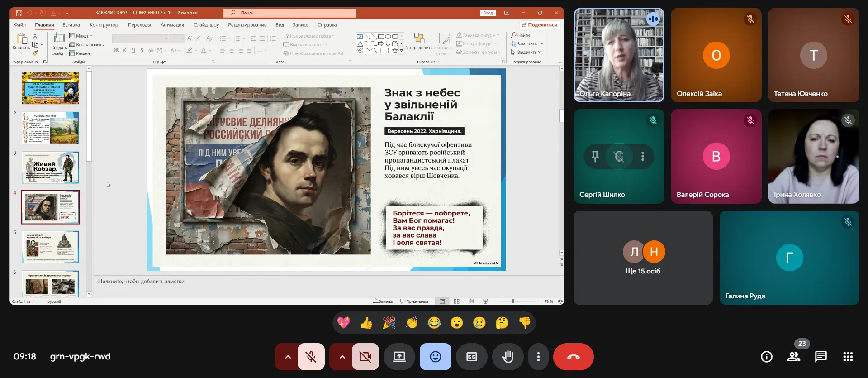Open meeting details info icon
The height and width of the screenshot is (378, 868).
pyautogui.click(x=766, y=357)
